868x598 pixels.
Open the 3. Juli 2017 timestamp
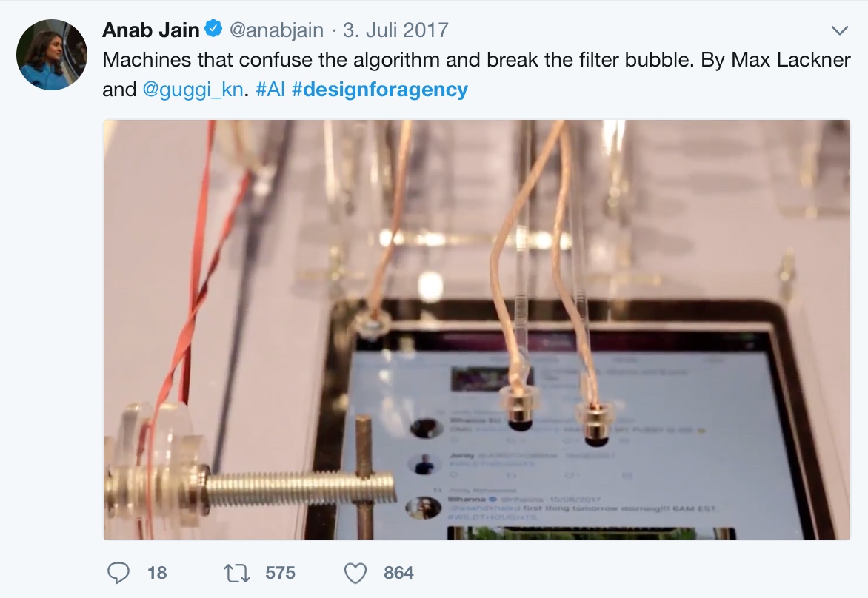(395, 30)
